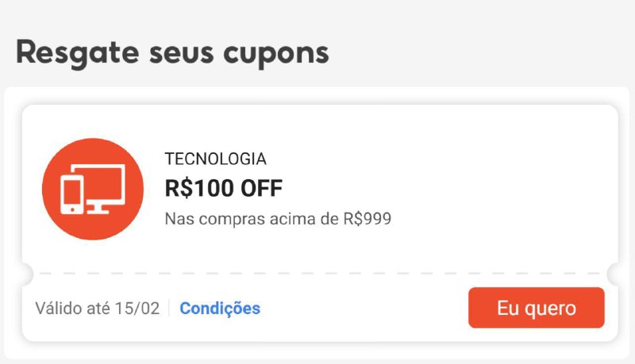Click the word OFF in the discount title
This screenshot has height=364, width=635.
(x=262, y=188)
